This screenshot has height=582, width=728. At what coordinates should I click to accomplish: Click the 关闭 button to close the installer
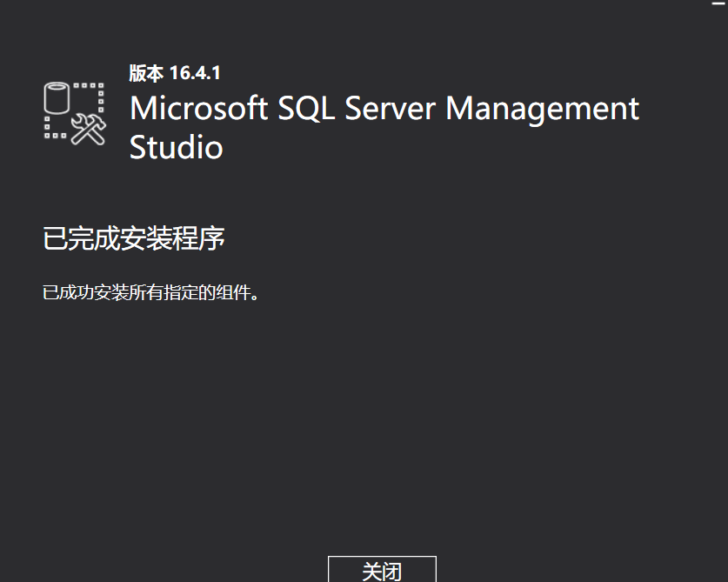click(381, 572)
